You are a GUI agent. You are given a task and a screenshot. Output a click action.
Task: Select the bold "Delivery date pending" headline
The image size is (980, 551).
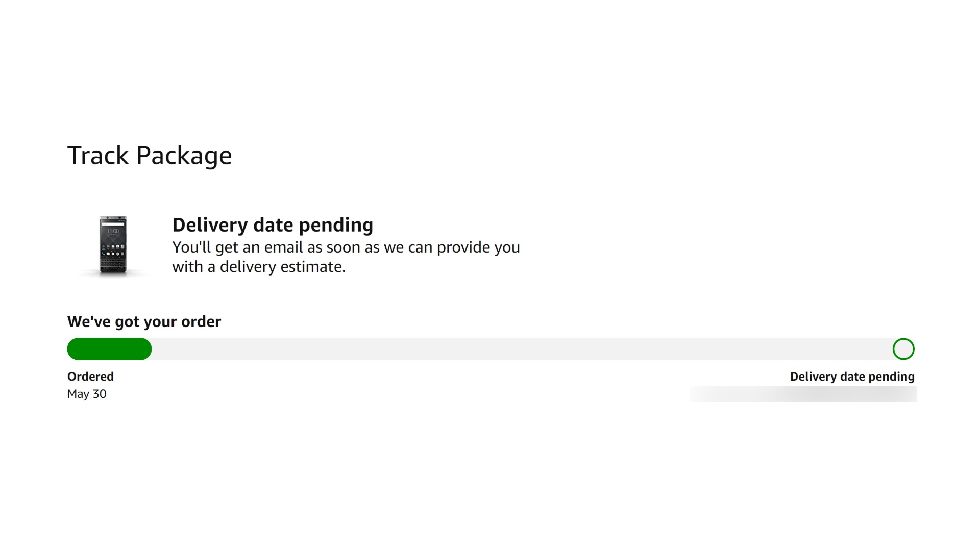pyautogui.click(x=273, y=224)
